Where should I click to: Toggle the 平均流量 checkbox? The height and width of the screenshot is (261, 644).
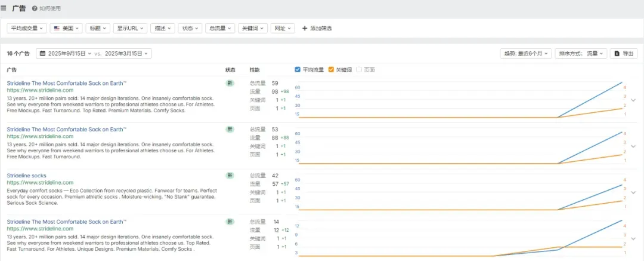click(298, 69)
